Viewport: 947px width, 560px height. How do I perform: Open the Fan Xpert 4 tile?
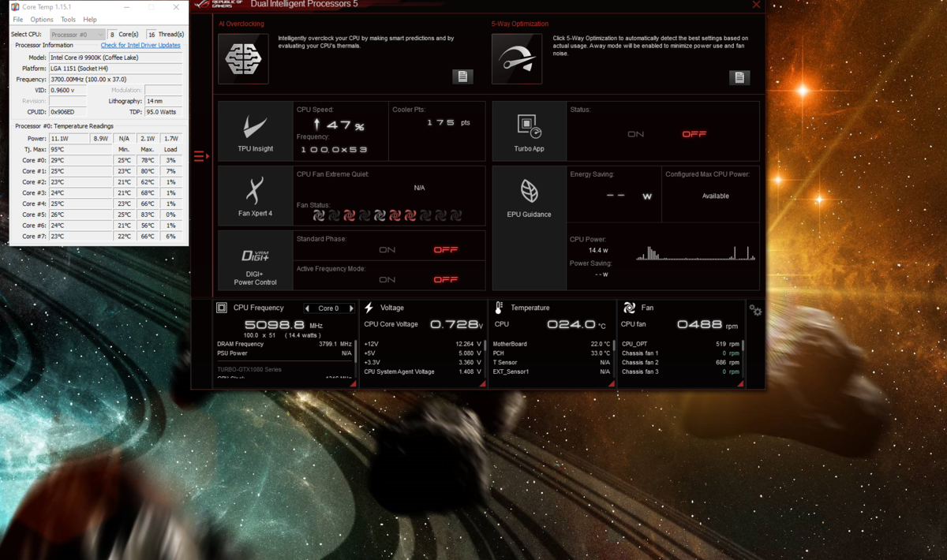(x=255, y=196)
